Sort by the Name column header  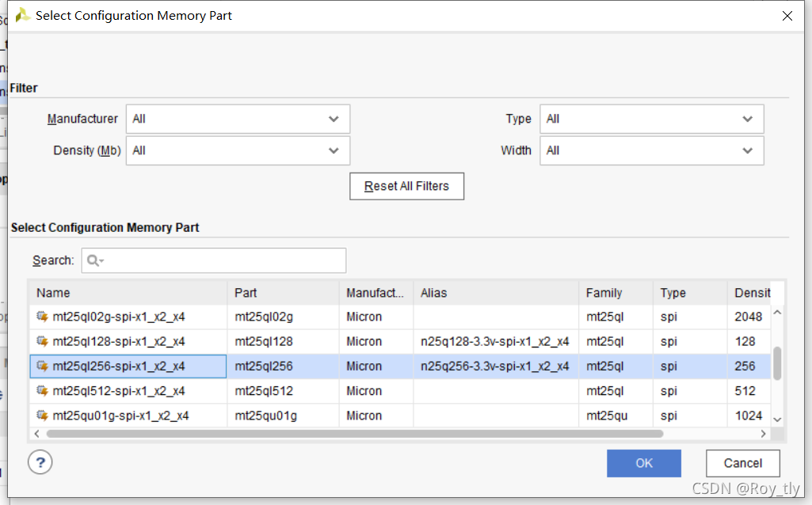tap(128, 293)
